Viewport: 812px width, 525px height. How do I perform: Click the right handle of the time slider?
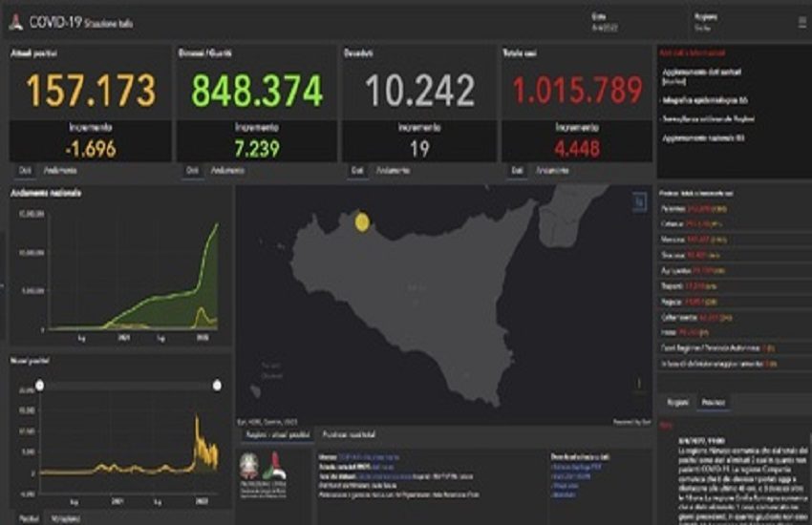(217, 385)
